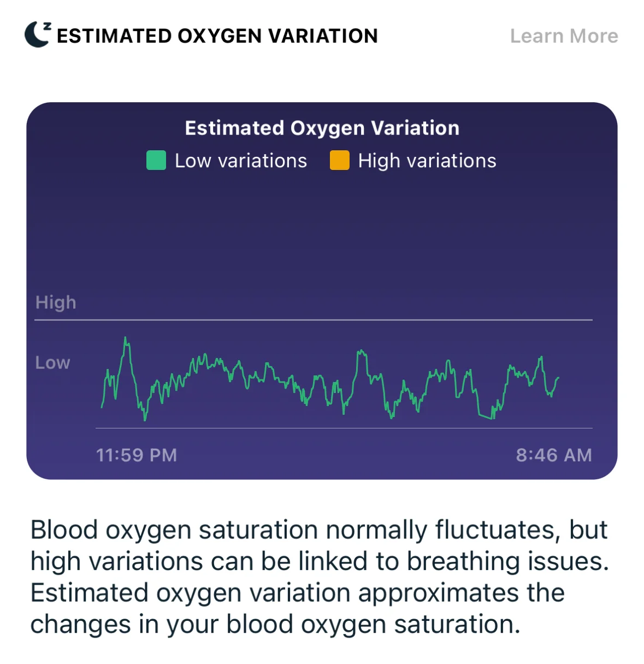Click the orange High variations swatch
The width and height of the screenshot is (644, 664).
339,161
